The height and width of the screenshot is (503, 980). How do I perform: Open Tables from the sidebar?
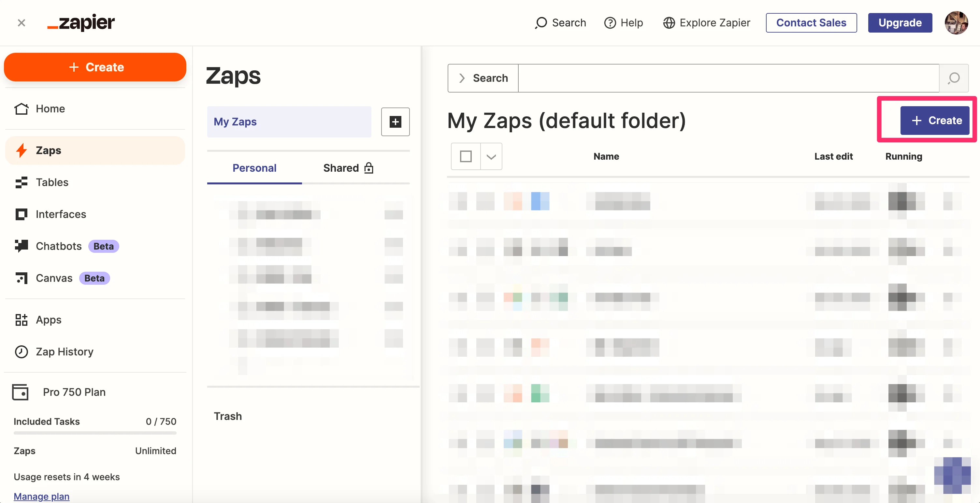point(52,182)
